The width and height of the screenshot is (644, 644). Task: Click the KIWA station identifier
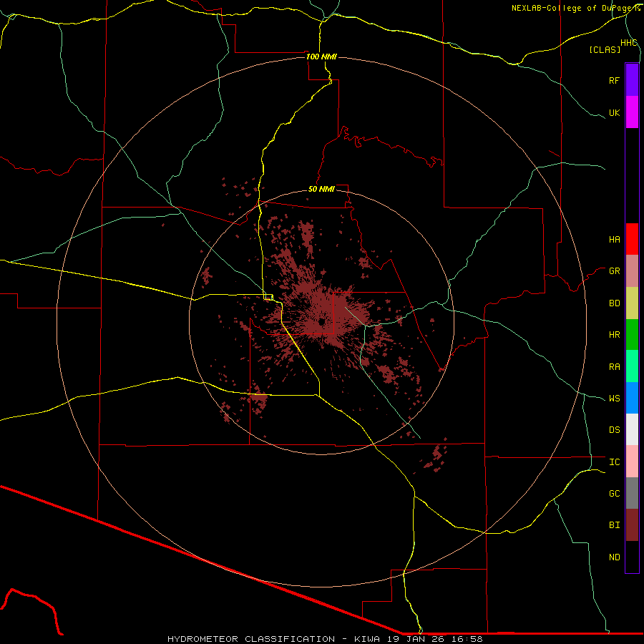[x=368, y=639]
